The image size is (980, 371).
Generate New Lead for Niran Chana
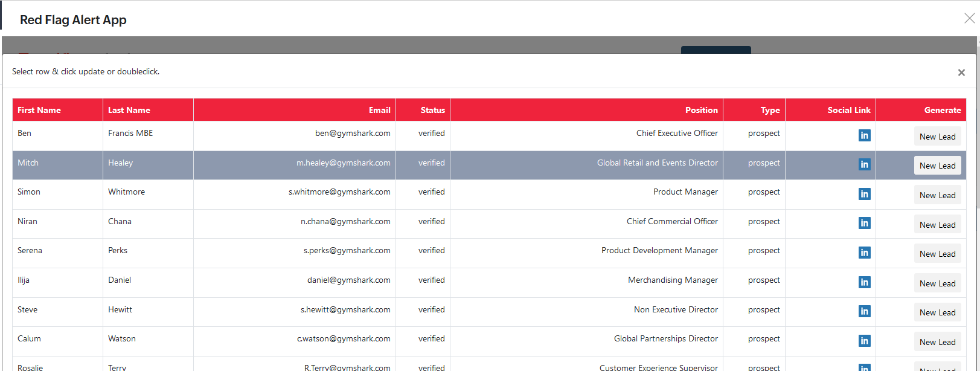pos(937,225)
